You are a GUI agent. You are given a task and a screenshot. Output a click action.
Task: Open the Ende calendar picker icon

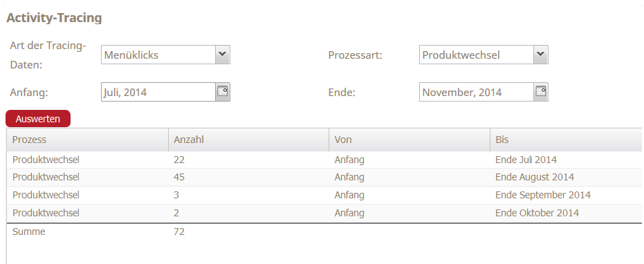(541, 92)
